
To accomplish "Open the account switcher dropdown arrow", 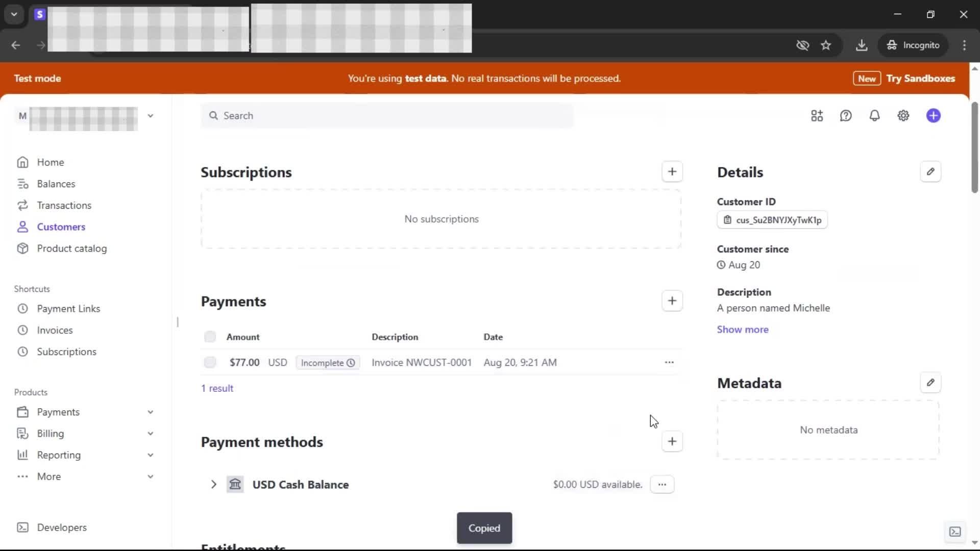I will [150, 116].
